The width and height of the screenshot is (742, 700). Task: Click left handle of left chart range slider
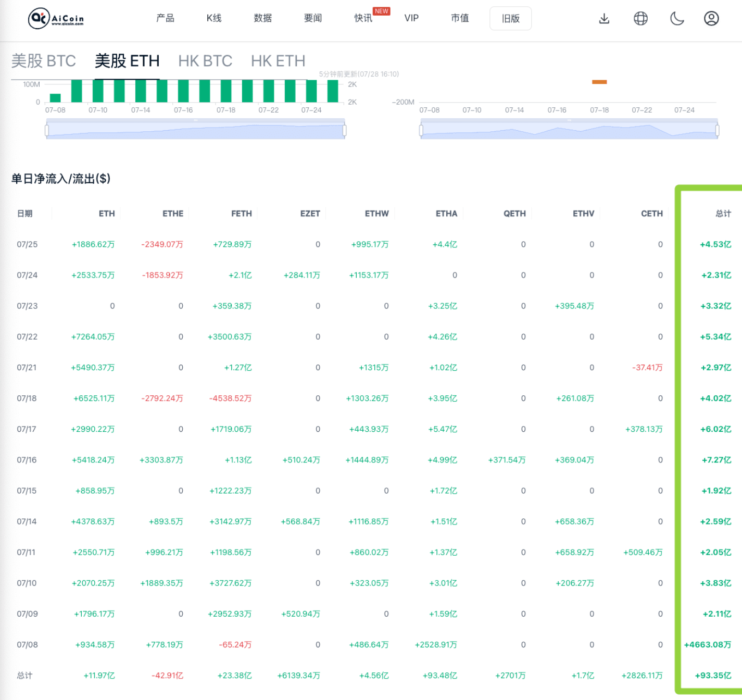tap(47, 130)
